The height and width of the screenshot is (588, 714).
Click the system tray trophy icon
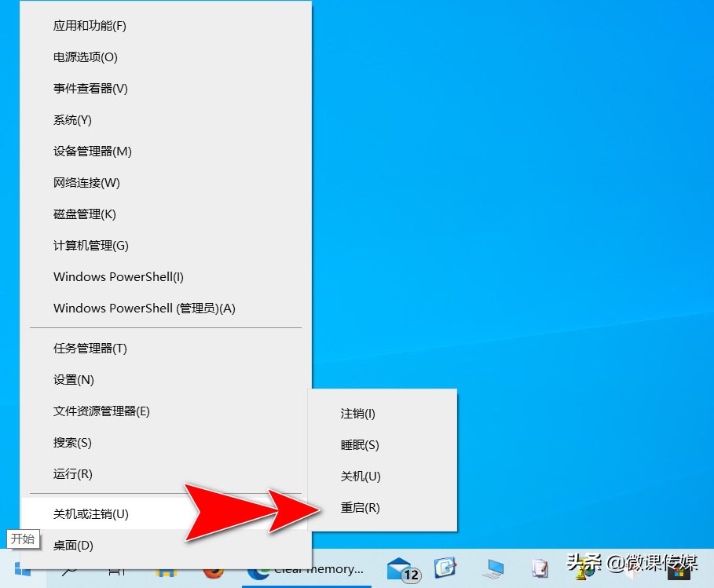(583, 571)
